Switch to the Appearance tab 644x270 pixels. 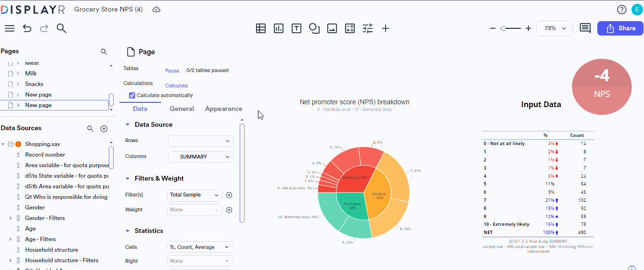(223, 109)
